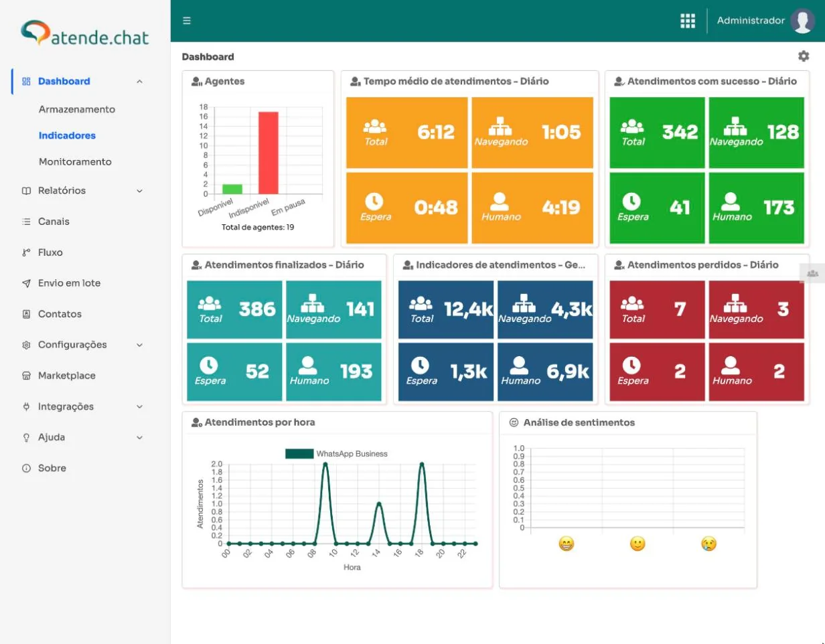Click the WhatsApp Business legend color box
825x644 pixels.
(x=299, y=454)
